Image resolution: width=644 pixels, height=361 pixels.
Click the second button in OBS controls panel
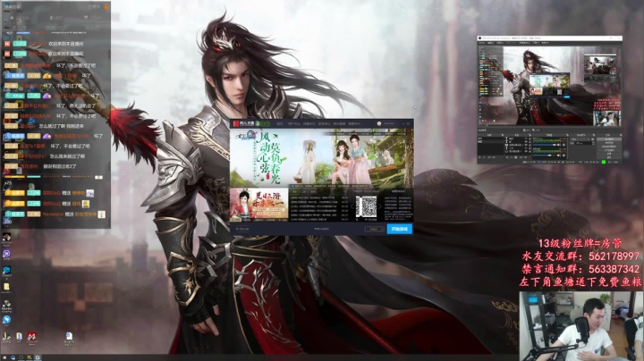pos(609,143)
